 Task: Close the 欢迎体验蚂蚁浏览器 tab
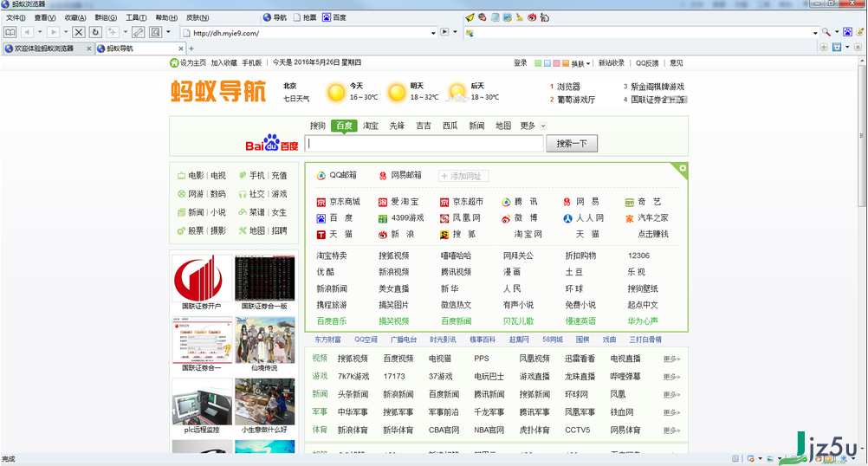point(88,49)
